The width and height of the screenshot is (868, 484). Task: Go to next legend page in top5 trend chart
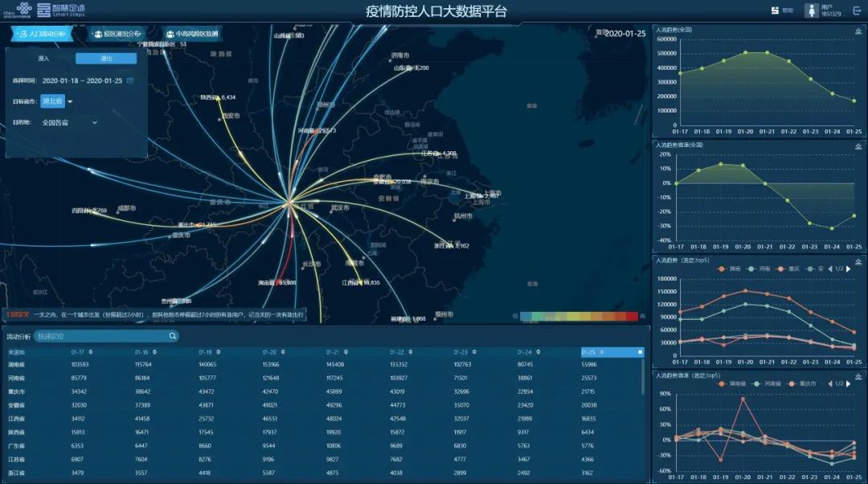(848, 269)
